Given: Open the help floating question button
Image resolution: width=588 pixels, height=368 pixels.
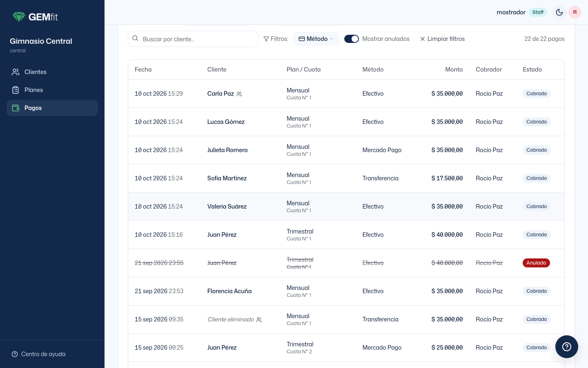Looking at the screenshot, I should (x=567, y=347).
